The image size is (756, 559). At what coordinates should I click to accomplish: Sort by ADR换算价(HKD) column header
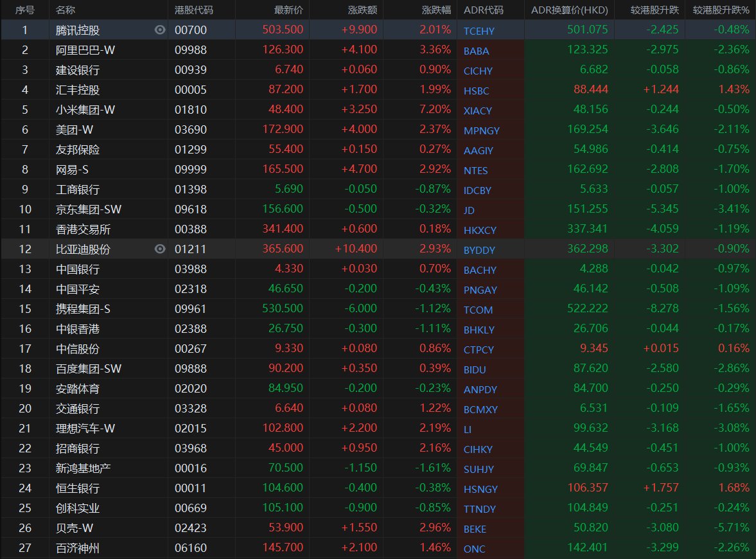tap(569, 10)
